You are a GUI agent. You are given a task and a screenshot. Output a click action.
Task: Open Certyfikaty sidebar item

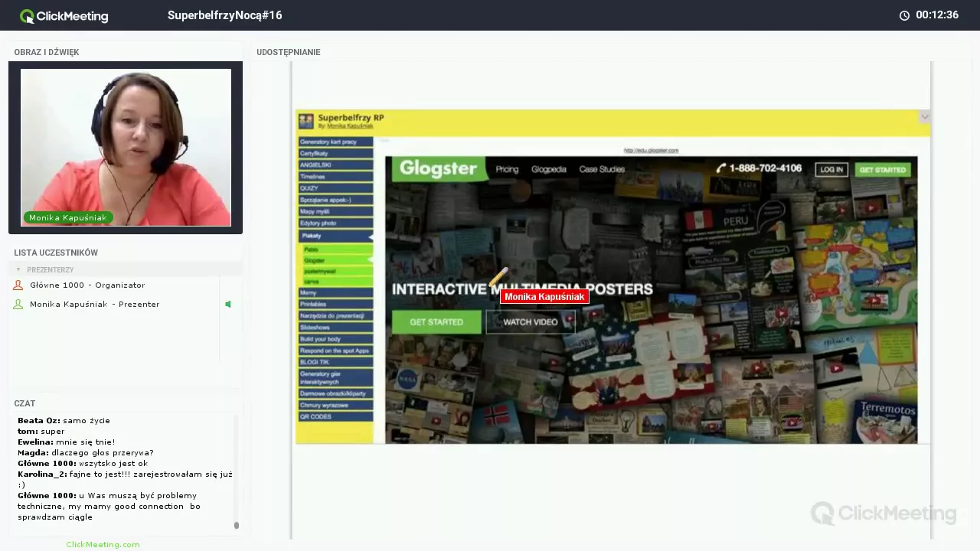coord(336,153)
